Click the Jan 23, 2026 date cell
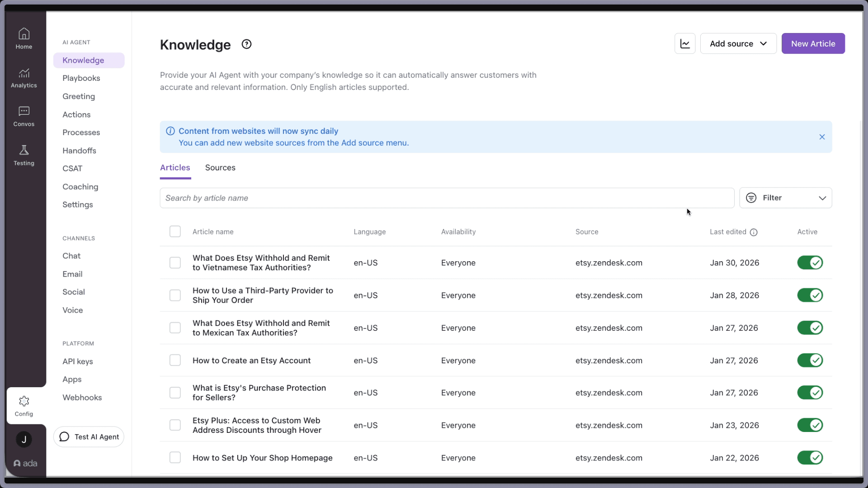Image resolution: width=868 pixels, height=488 pixels. 734,425
